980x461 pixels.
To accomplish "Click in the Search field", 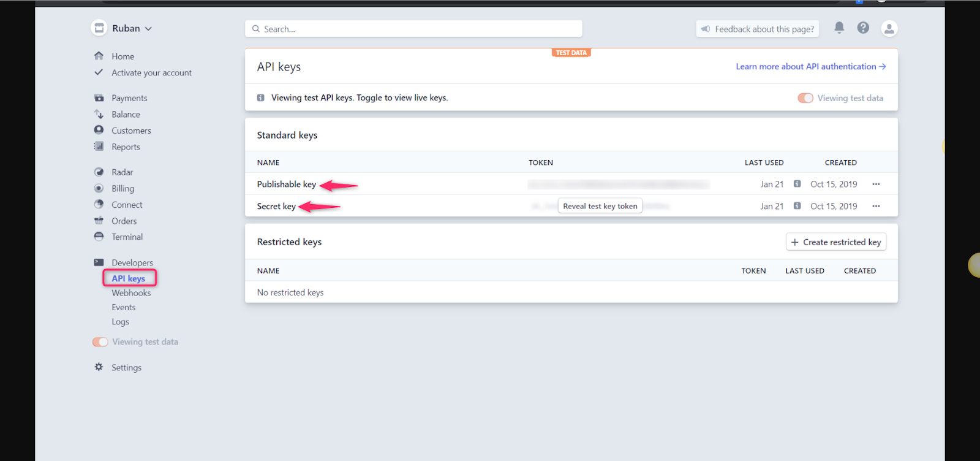I will coord(413,29).
